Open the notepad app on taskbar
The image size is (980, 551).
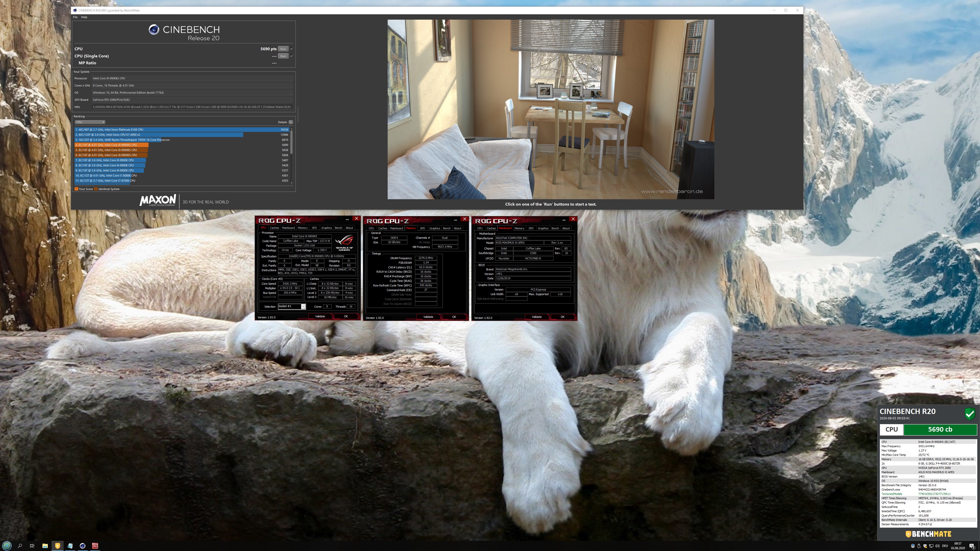(70, 546)
